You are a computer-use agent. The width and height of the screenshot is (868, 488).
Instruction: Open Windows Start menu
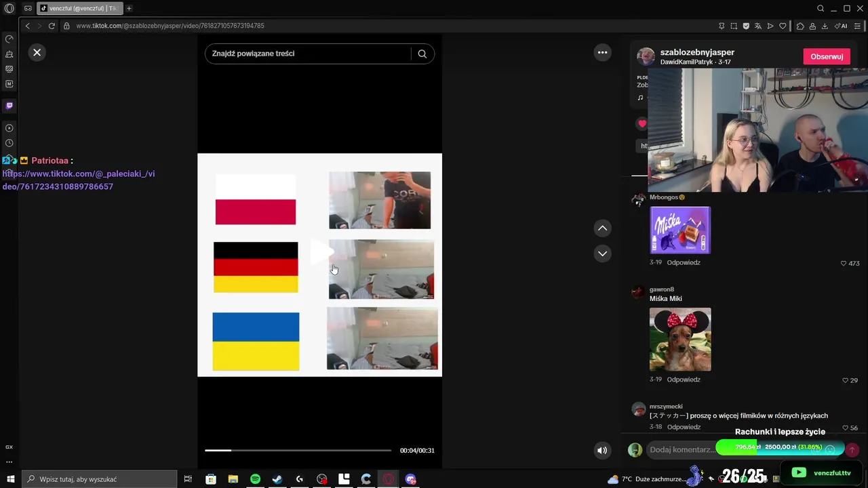pos(10,479)
